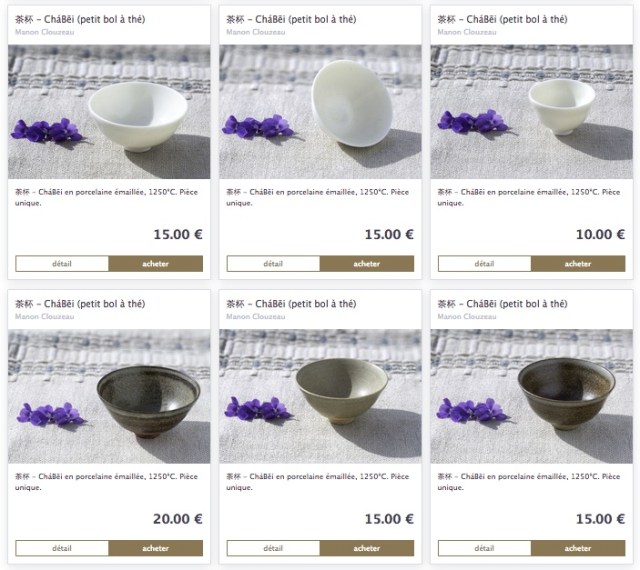Open 'détail' for the 20.00 € dark bowl

(x=62, y=548)
